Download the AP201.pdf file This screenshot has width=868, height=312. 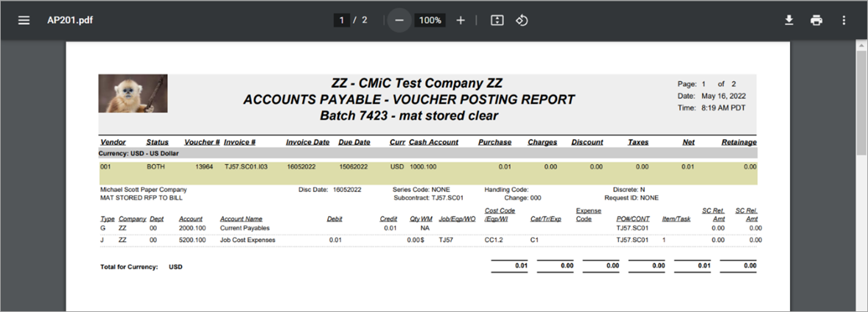[x=789, y=21]
